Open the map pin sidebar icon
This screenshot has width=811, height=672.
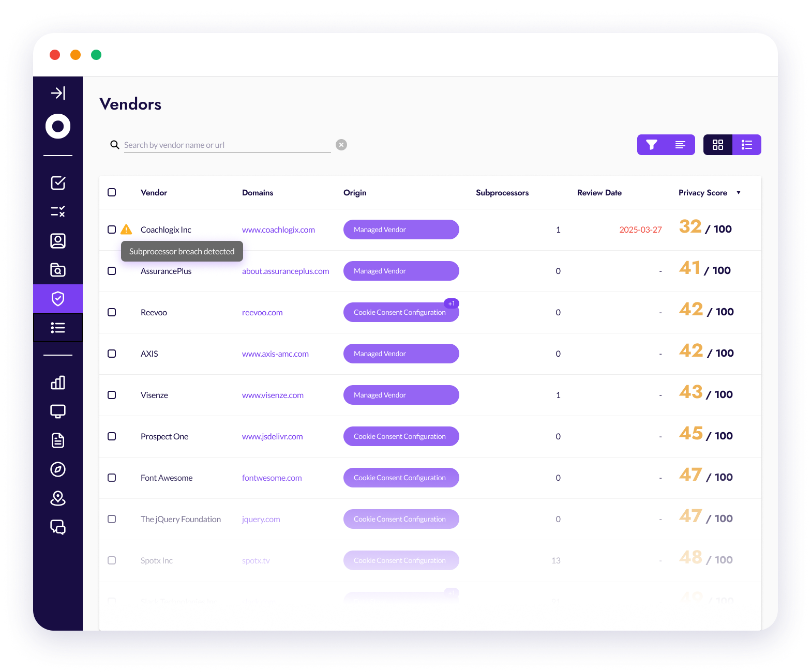coord(58,498)
